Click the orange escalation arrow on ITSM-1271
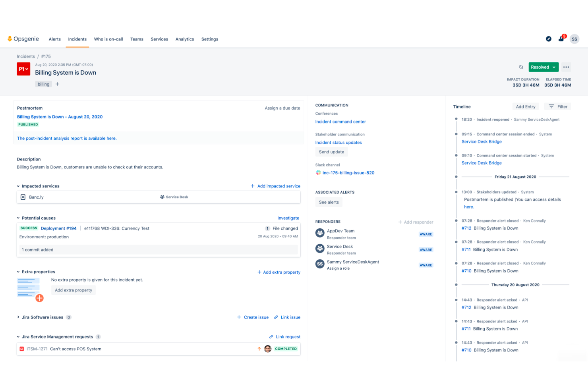Screen dimensions: 588x392 [x=259, y=349]
